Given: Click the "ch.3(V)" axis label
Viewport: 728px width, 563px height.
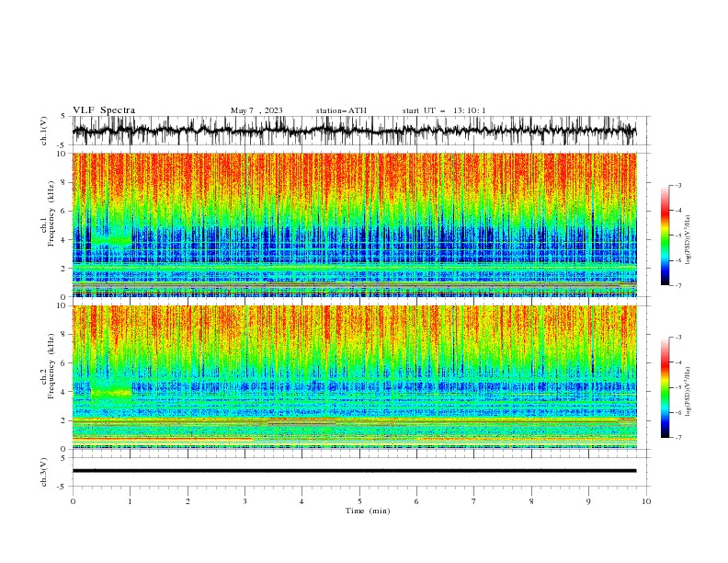Looking at the screenshot, I should (x=44, y=472).
